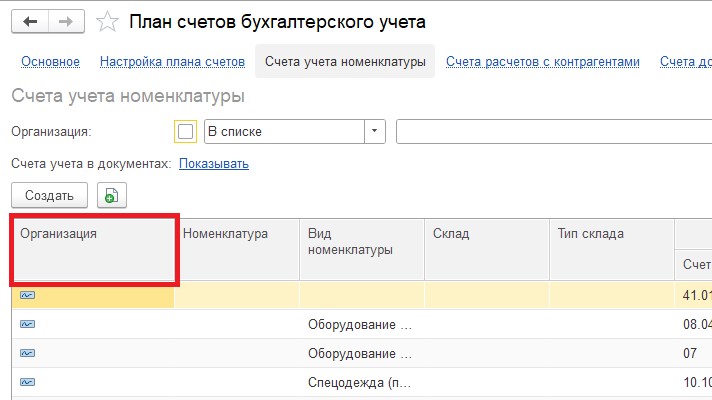This screenshot has height=400, width=712.
Task: Click the Склад column header
Action: [x=487, y=249]
